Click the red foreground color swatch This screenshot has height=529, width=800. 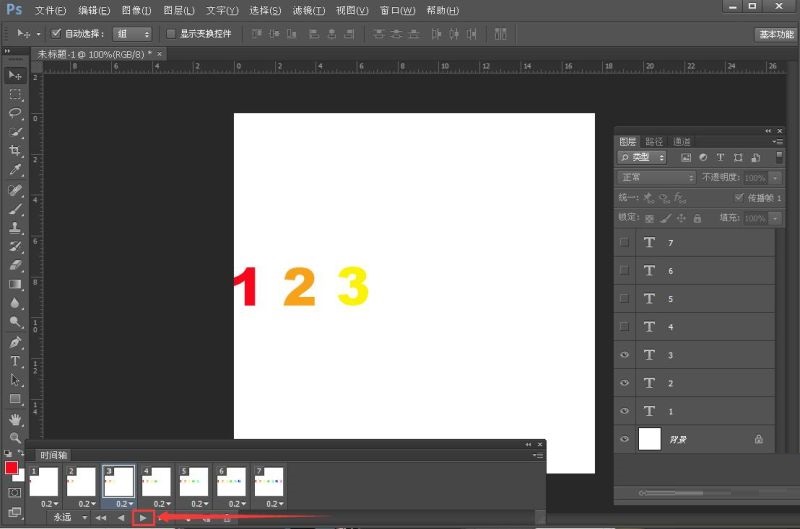pyautogui.click(x=11, y=468)
